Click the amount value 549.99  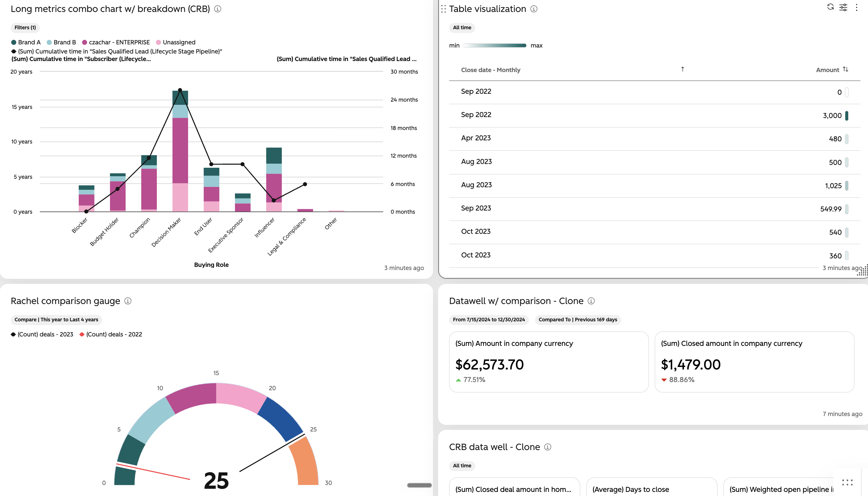831,209
